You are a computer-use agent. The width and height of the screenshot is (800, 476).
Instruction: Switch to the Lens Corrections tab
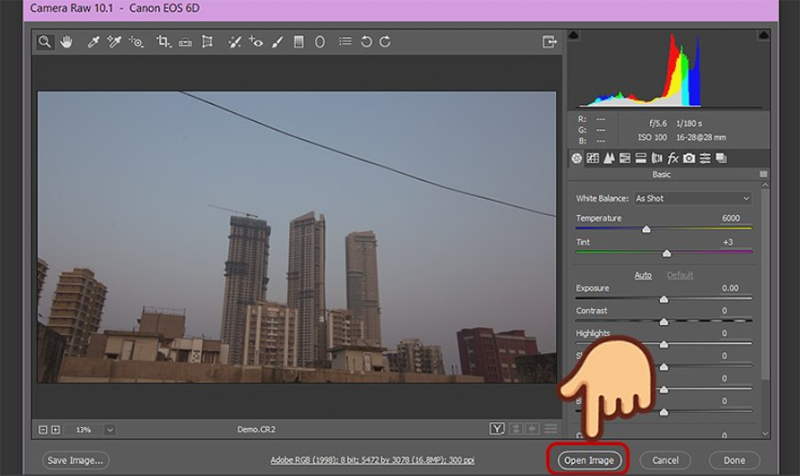pyautogui.click(x=657, y=158)
